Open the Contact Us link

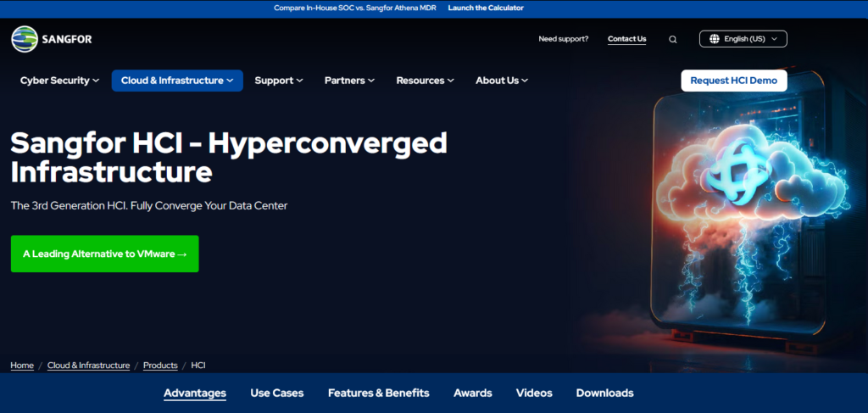[626, 39]
